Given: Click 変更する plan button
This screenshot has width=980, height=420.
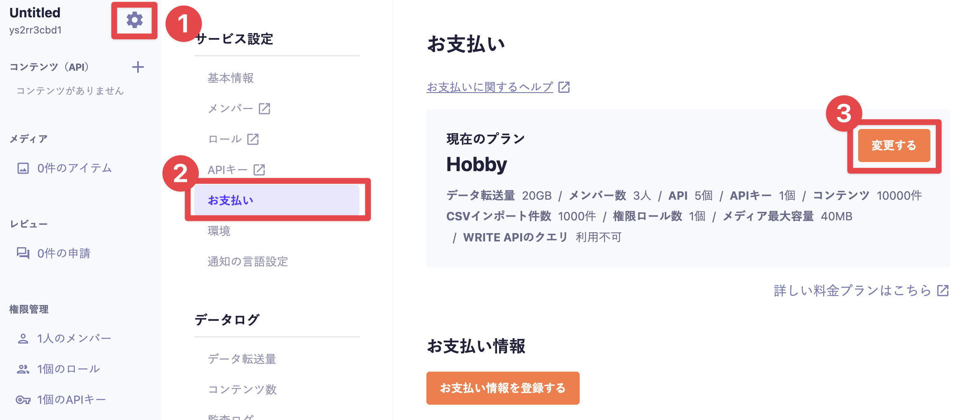Looking at the screenshot, I should click(894, 146).
